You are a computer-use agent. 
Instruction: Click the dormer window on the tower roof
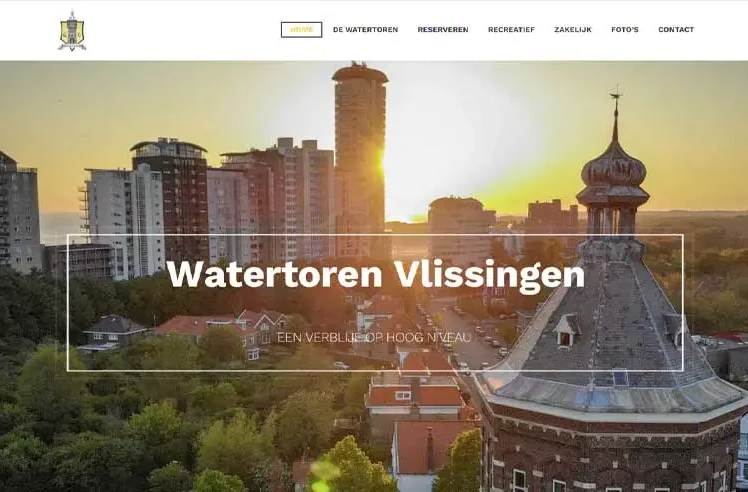click(566, 330)
